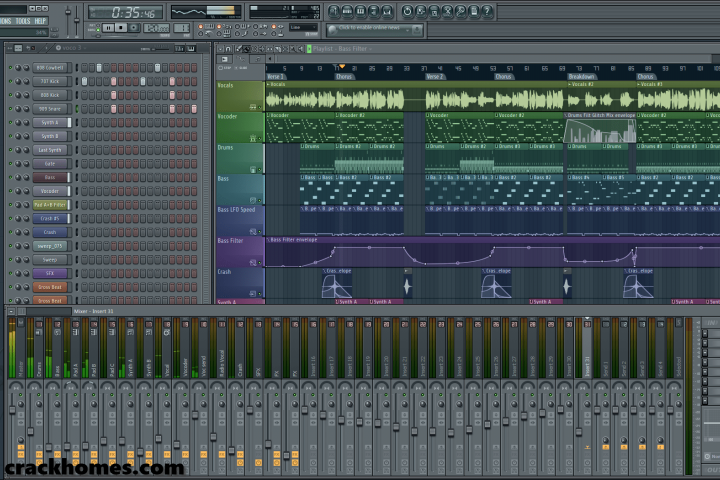Click the tempo display in the transport bar
Screen dimensions: 720x480
[157, 28]
